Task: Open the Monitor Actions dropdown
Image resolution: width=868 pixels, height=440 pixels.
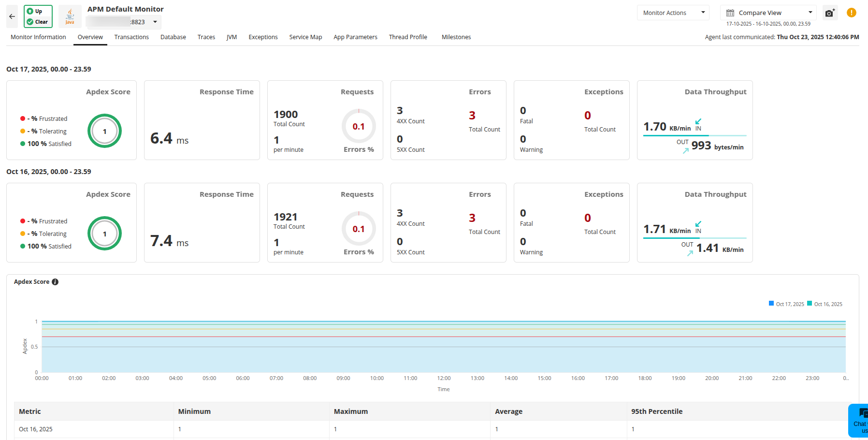Action: click(x=673, y=13)
